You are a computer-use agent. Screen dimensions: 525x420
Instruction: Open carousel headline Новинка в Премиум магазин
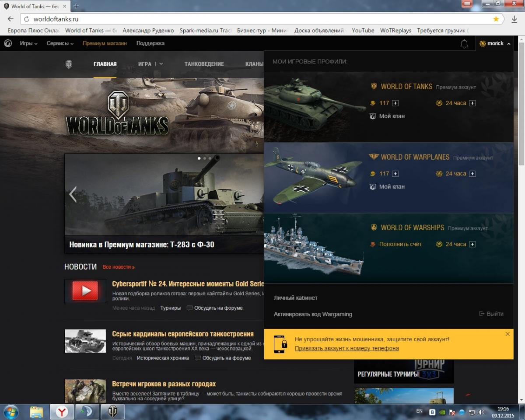142,245
